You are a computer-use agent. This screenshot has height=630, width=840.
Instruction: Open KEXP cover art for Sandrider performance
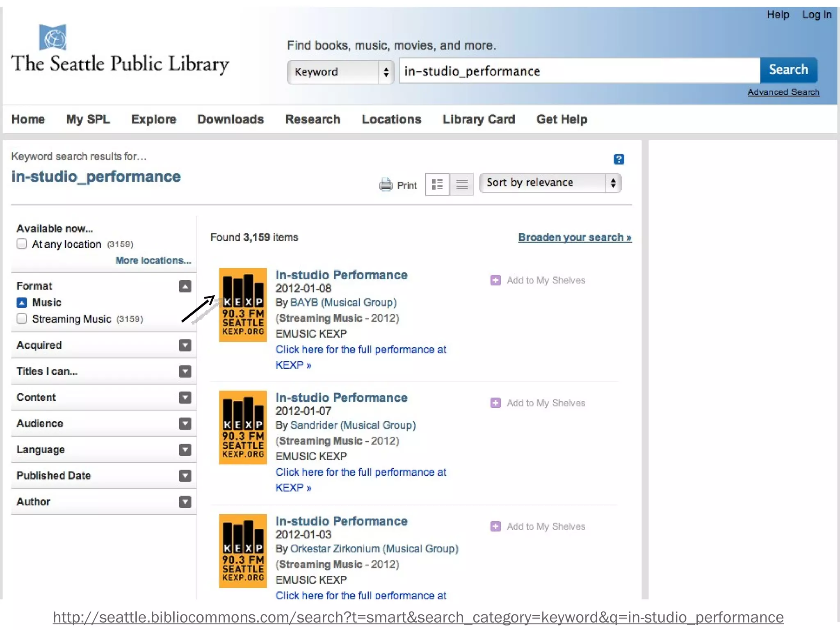coord(243,427)
